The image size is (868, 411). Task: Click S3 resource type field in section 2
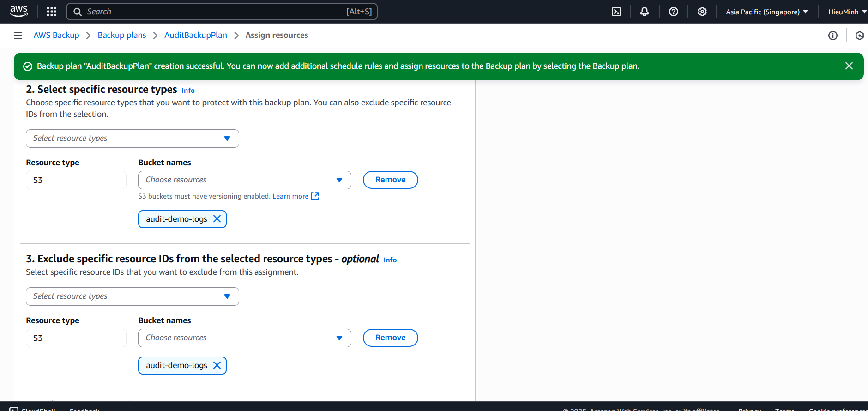pyautogui.click(x=76, y=180)
